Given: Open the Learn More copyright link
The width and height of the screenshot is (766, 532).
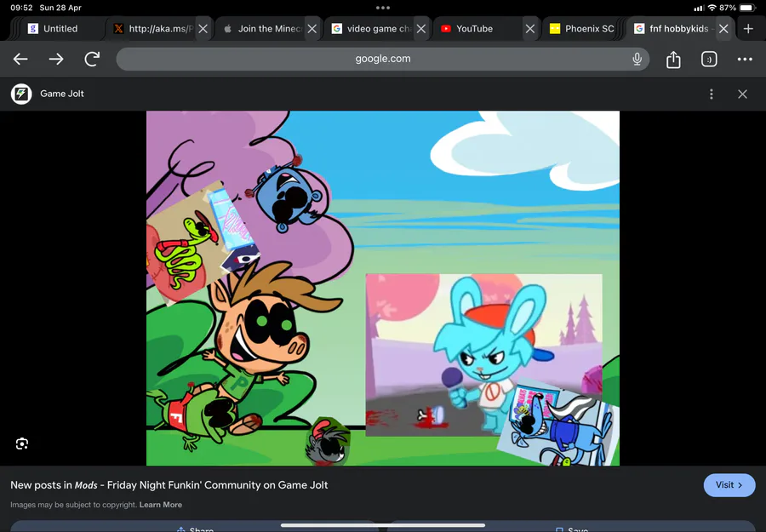Looking at the screenshot, I should pyautogui.click(x=161, y=505).
